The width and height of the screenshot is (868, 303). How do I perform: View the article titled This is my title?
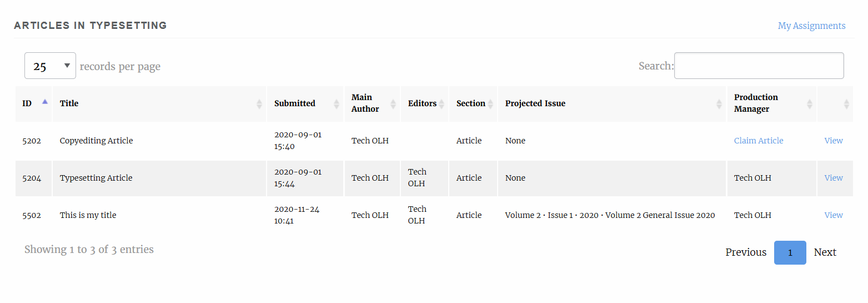pyautogui.click(x=834, y=215)
